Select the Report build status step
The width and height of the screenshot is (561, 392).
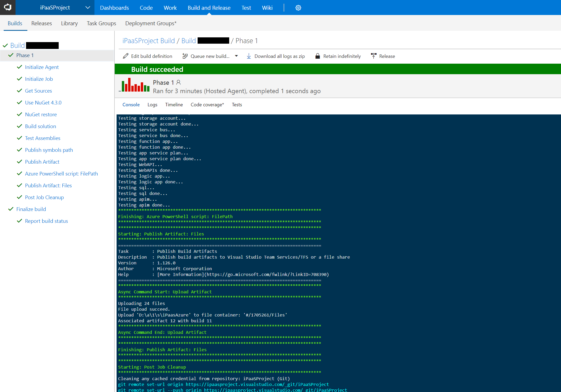click(47, 221)
